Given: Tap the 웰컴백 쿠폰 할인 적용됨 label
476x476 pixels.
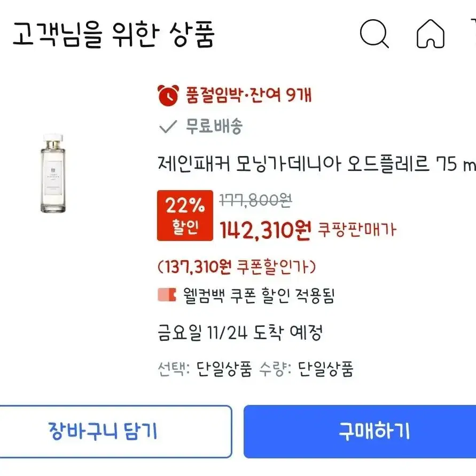Looking at the screenshot, I should click(259, 295).
